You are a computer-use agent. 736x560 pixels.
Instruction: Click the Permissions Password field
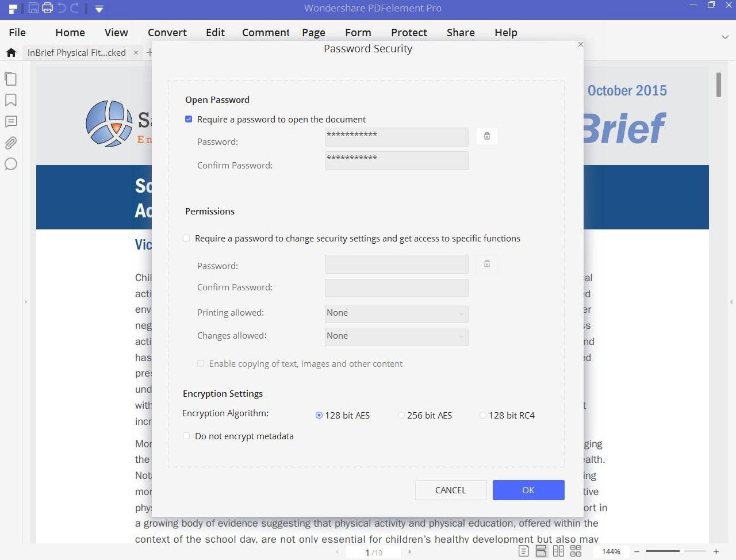[x=397, y=264]
